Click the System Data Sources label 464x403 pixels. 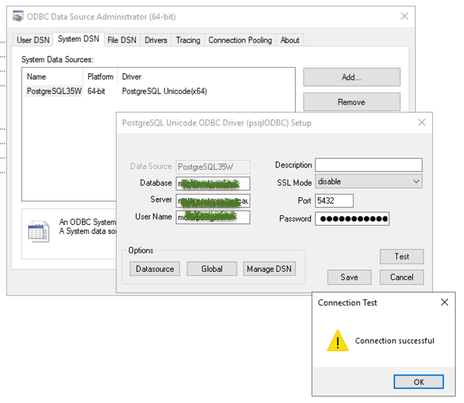point(58,60)
